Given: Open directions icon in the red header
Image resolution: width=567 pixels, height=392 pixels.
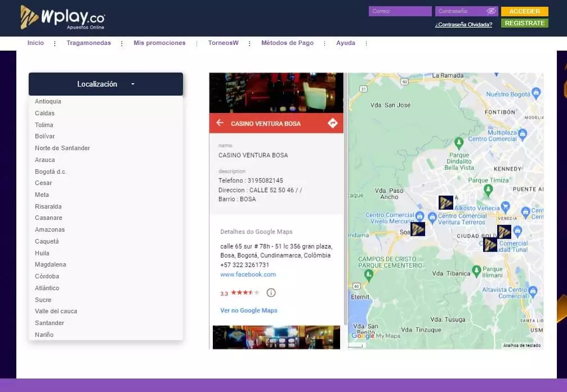Looking at the screenshot, I should (x=332, y=123).
